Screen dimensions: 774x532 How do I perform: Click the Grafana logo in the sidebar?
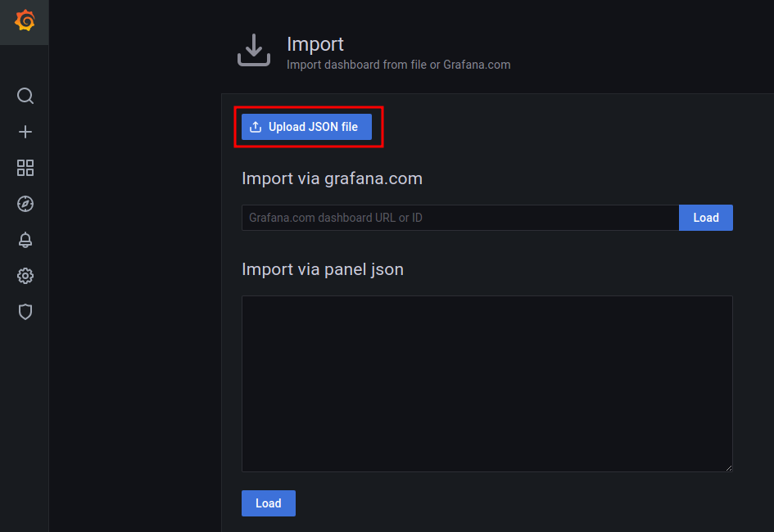(25, 21)
